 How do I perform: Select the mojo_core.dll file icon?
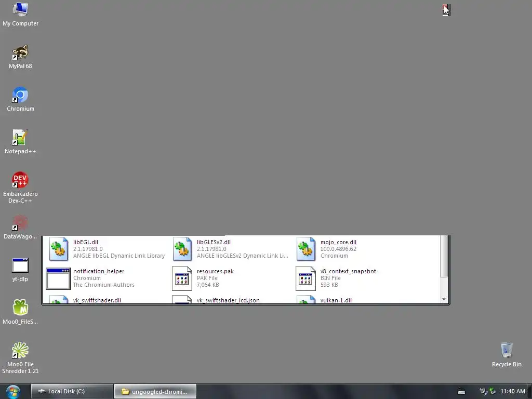point(305,249)
